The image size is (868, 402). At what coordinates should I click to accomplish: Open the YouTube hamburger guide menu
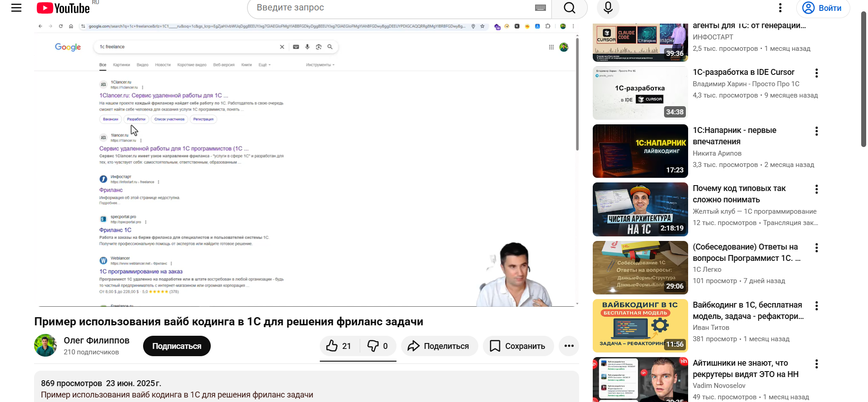coord(16,8)
